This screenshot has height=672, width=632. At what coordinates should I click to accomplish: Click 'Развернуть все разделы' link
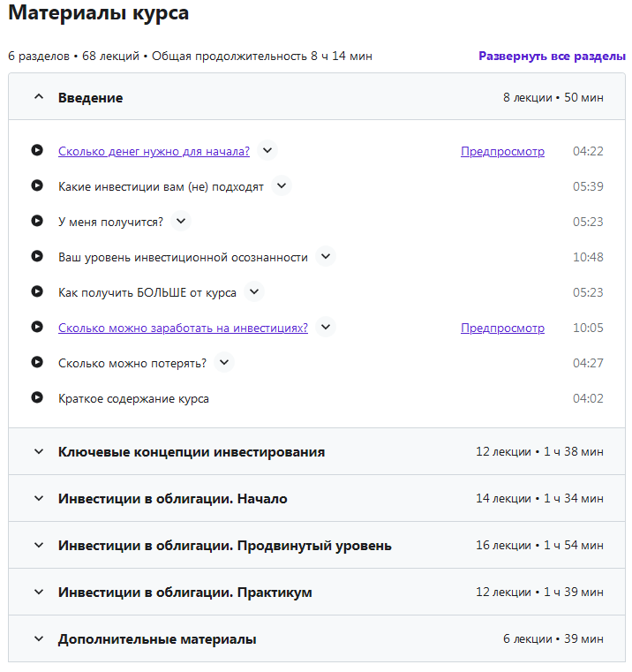(552, 56)
